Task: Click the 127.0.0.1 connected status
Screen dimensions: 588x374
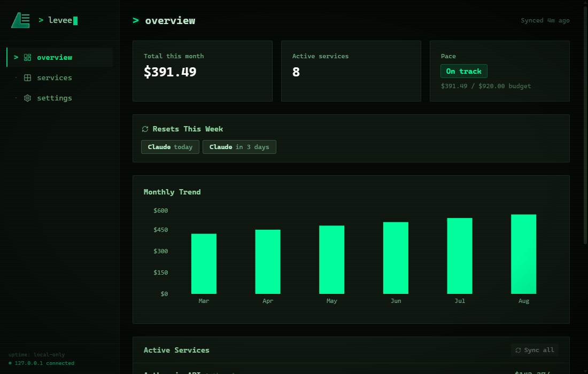Action: pyautogui.click(x=44, y=363)
